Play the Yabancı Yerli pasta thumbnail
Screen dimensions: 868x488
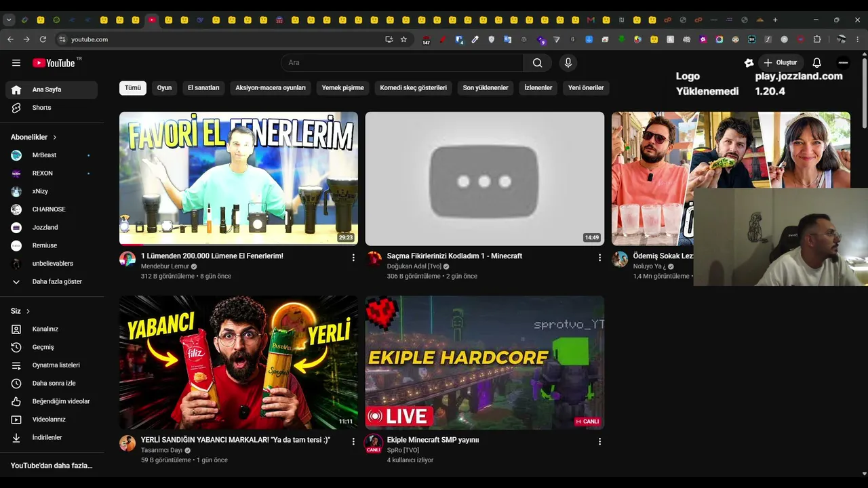point(239,363)
